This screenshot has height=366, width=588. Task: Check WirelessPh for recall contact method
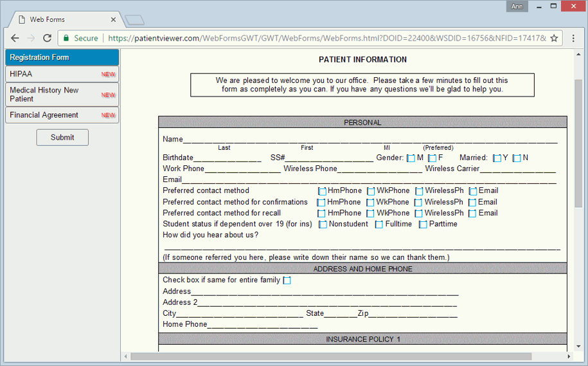pyautogui.click(x=418, y=214)
